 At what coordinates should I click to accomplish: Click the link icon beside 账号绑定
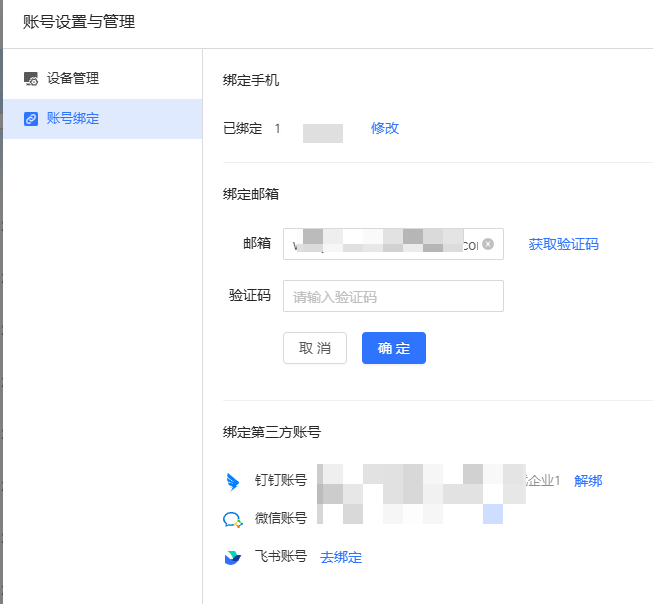pyautogui.click(x=31, y=119)
